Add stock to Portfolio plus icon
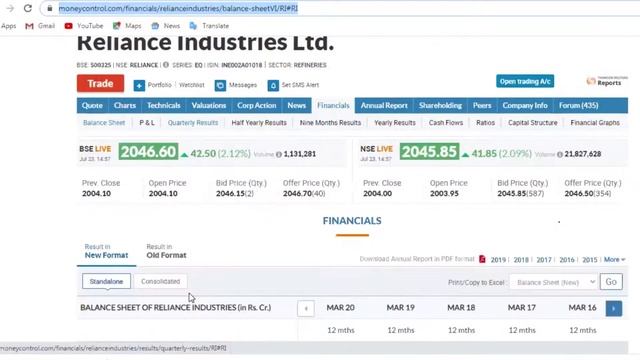The width and height of the screenshot is (640, 360). tap(139, 85)
